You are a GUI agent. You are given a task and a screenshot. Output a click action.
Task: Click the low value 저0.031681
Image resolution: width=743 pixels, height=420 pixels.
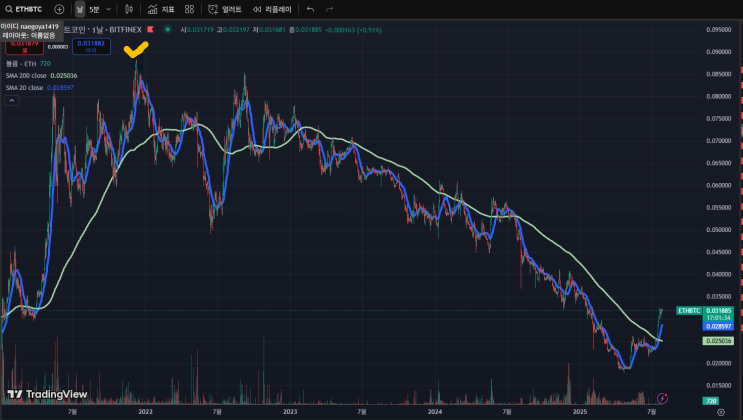(x=269, y=29)
